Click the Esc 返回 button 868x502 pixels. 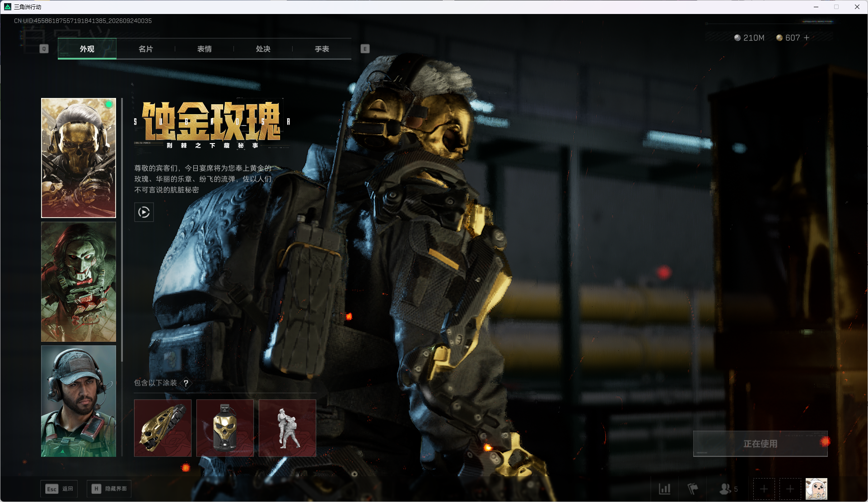tap(59, 489)
